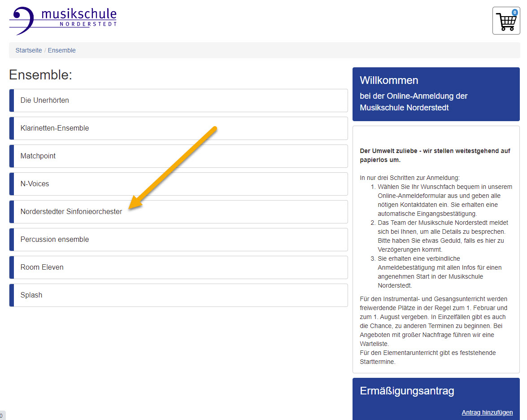Choose the Klarinetten-Ensemble entry
The width and height of the screenshot is (527, 420).
[179, 128]
